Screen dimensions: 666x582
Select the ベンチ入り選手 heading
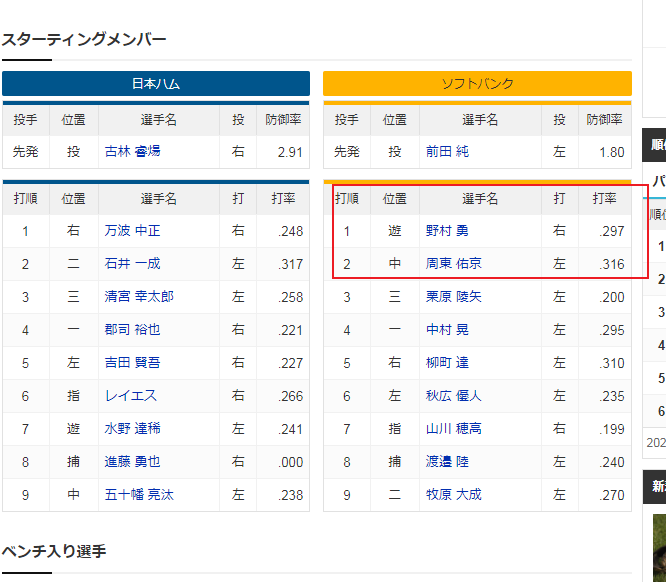[x=54, y=551]
